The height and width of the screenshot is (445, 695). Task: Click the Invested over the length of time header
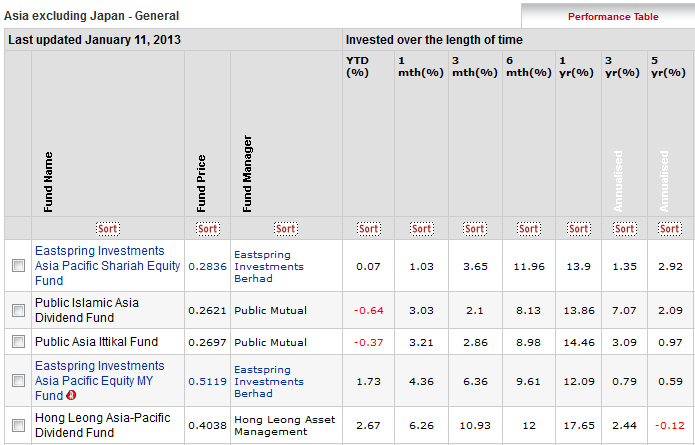coord(434,40)
